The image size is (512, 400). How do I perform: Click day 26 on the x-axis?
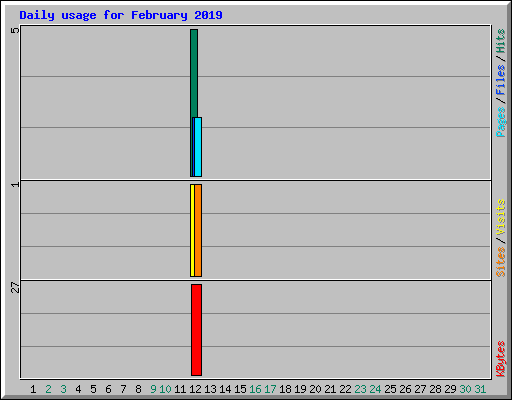point(405,389)
